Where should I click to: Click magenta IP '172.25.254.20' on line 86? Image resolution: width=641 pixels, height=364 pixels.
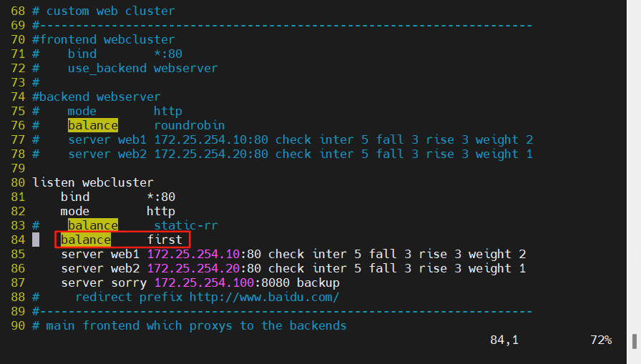(193, 268)
